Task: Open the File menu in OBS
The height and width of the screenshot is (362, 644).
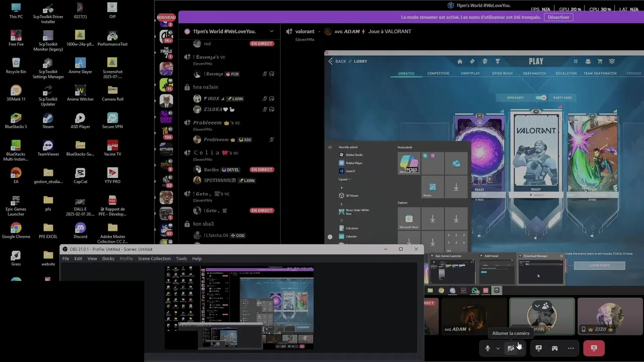Action: [x=65, y=258]
